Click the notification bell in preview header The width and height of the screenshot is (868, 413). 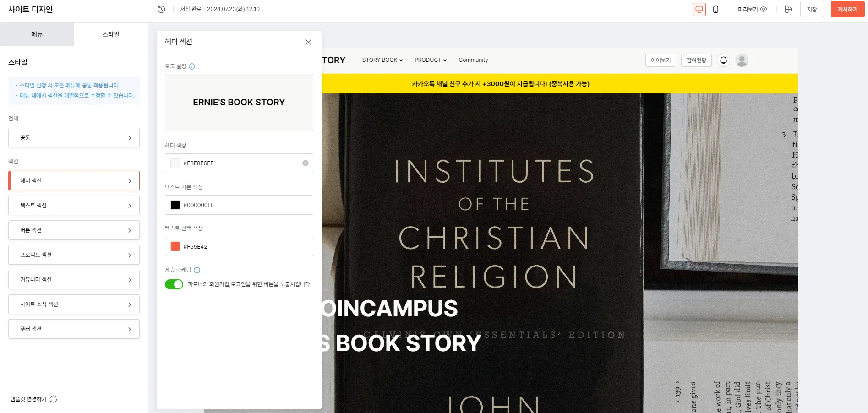(x=723, y=60)
